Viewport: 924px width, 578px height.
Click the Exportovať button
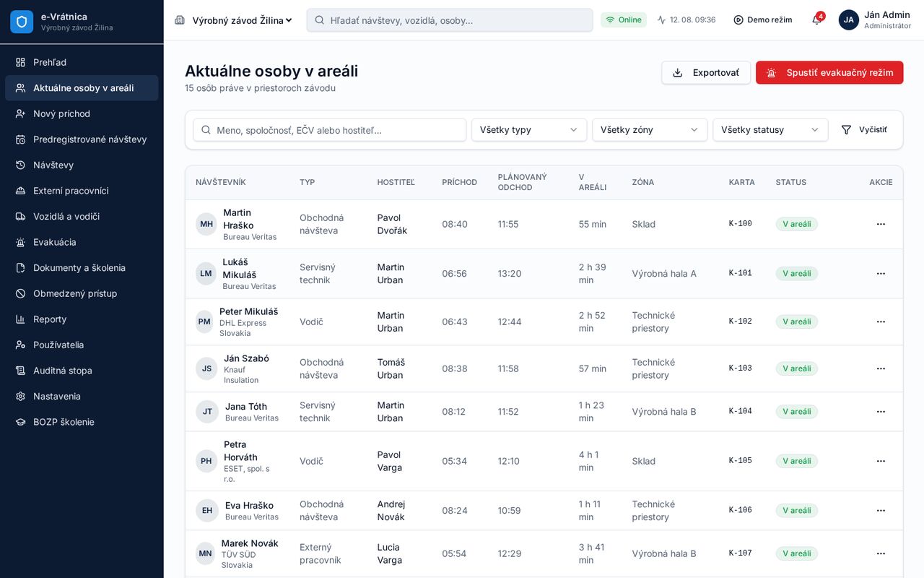tap(706, 72)
